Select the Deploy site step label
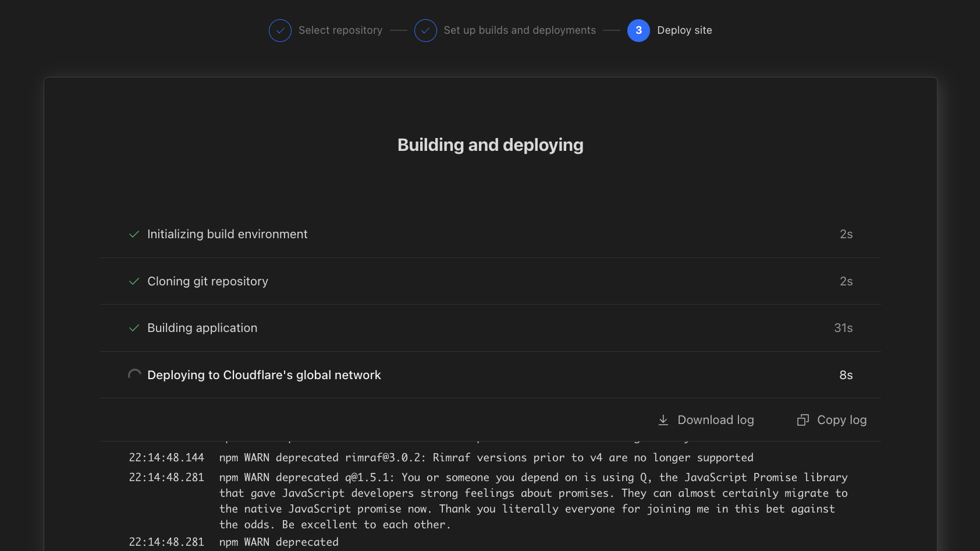980x551 pixels. (x=684, y=30)
